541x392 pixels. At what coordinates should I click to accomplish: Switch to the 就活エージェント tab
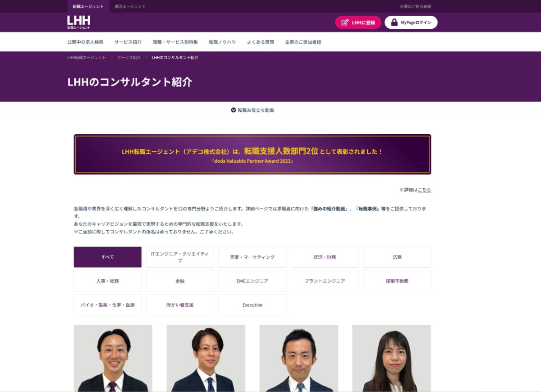point(130,6)
